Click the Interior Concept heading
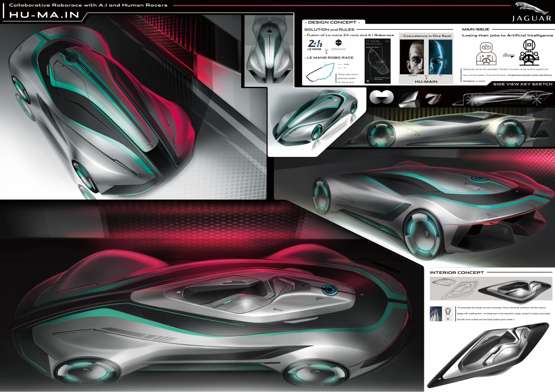Image resolution: width=555 pixels, height=392 pixels. click(457, 272)
